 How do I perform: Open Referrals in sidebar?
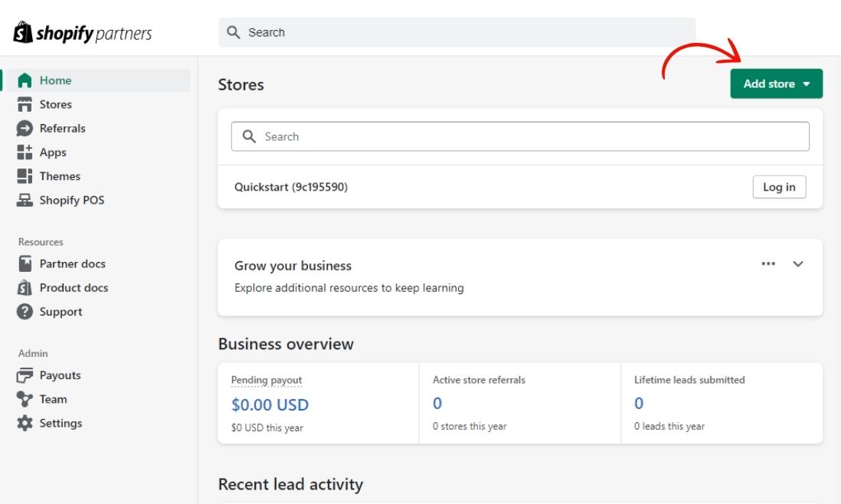pyautogui.click(x=62, y=128)
